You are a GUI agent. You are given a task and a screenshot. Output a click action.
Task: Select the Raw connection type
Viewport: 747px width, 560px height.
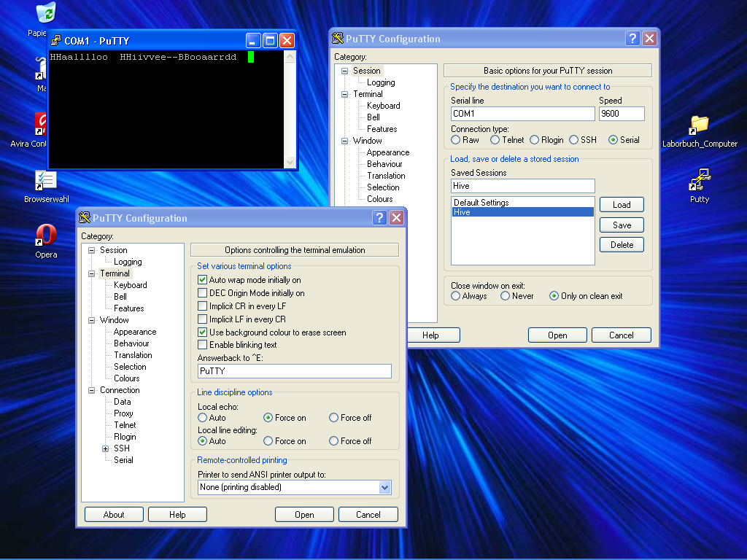[x=455, y=139]
